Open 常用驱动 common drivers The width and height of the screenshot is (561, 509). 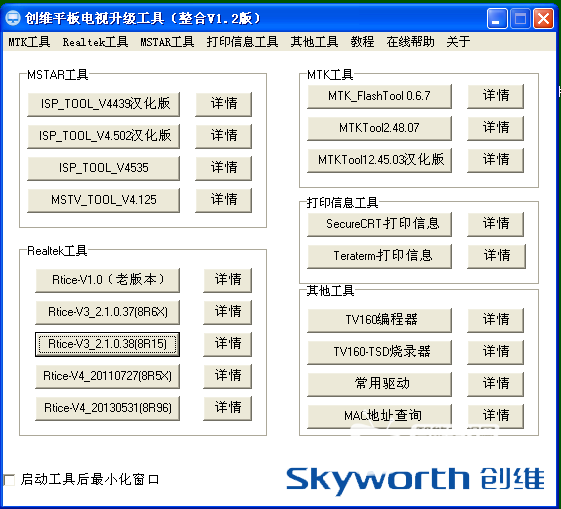click(x=379, y=384)
